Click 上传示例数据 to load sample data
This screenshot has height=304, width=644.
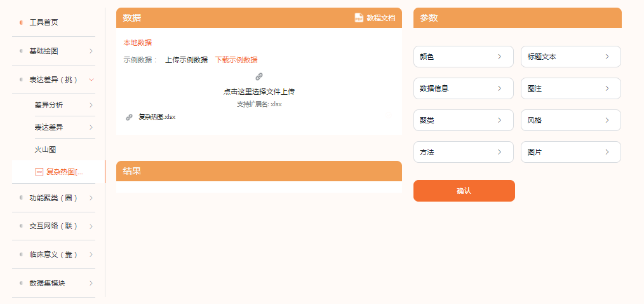tap(187, 60)
